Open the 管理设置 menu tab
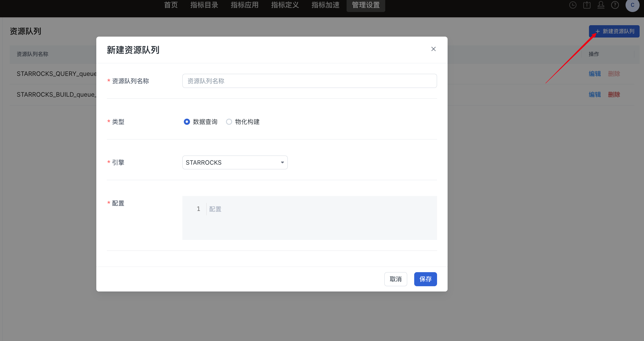 tap(366, 5)
